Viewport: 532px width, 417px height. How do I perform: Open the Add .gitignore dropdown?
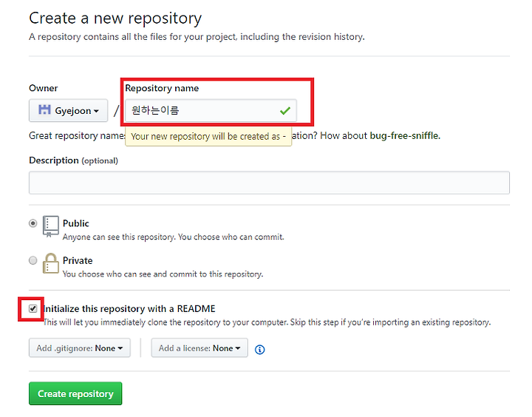[x=80, y=347]
